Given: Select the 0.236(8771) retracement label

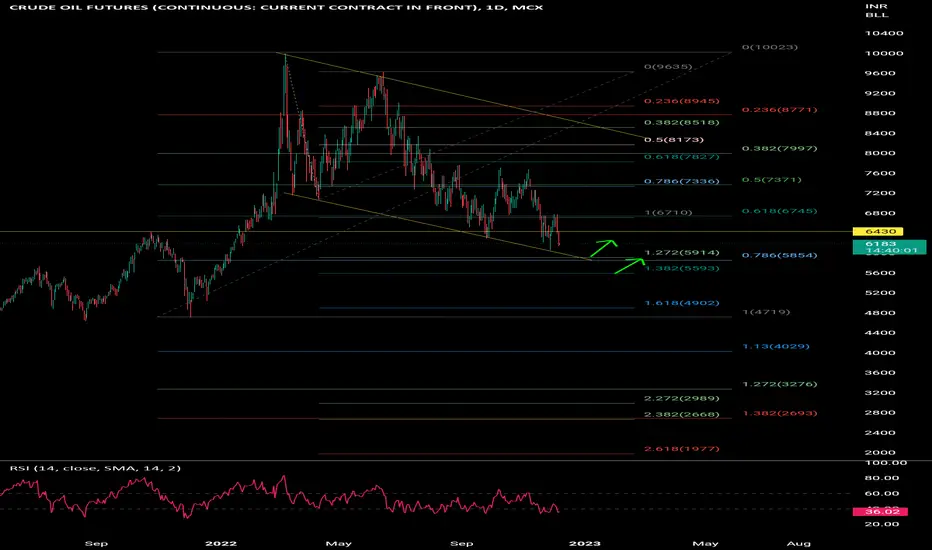Looking at the screenshot, I should click(x=779, y=110).
